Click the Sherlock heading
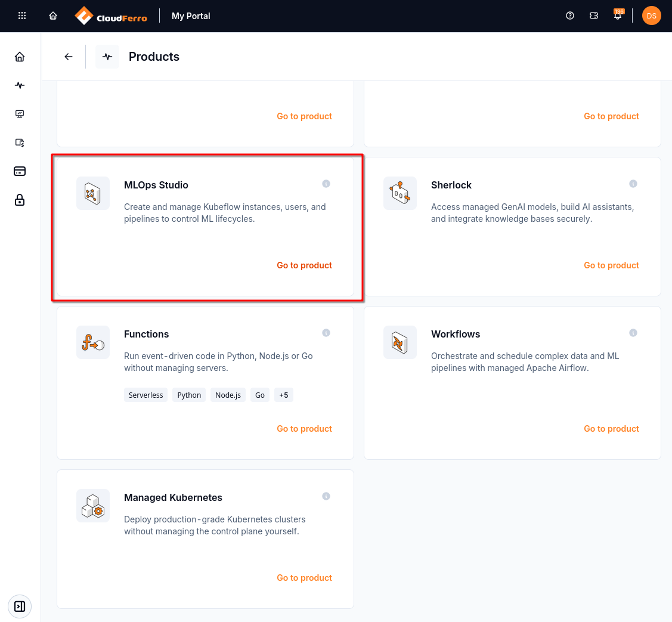This screenshot has width=672, height=622. 451,185
